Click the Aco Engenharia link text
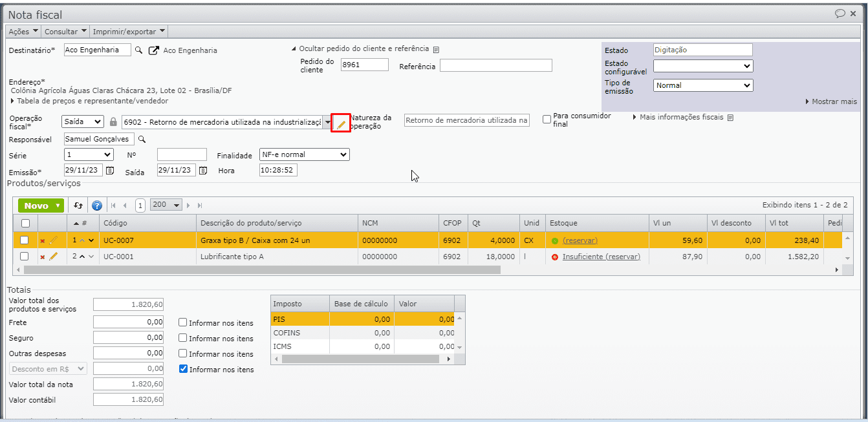Image resolution: width=868 pixels, height=422 pixels. [x=190, y=50]
